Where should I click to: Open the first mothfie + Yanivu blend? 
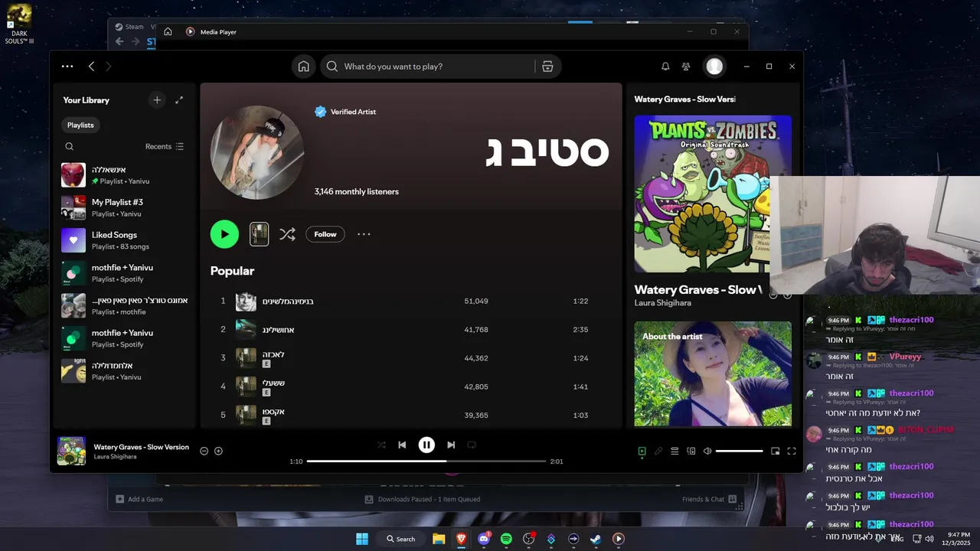click(125, 273)
